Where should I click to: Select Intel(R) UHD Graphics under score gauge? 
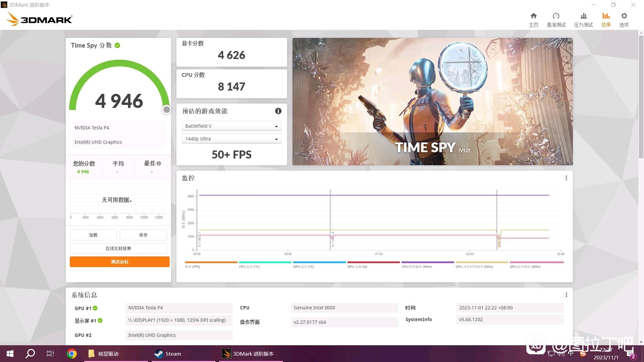118,142
